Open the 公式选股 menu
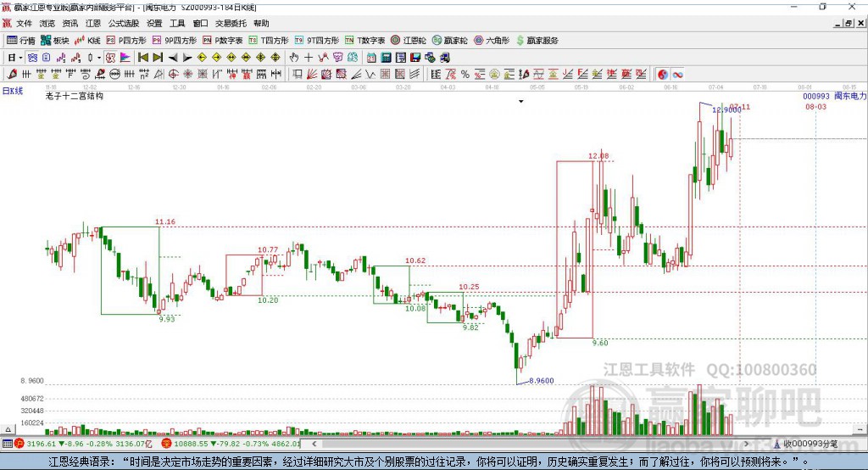Screen dimensions: 868x470 (x=124, y=23)
